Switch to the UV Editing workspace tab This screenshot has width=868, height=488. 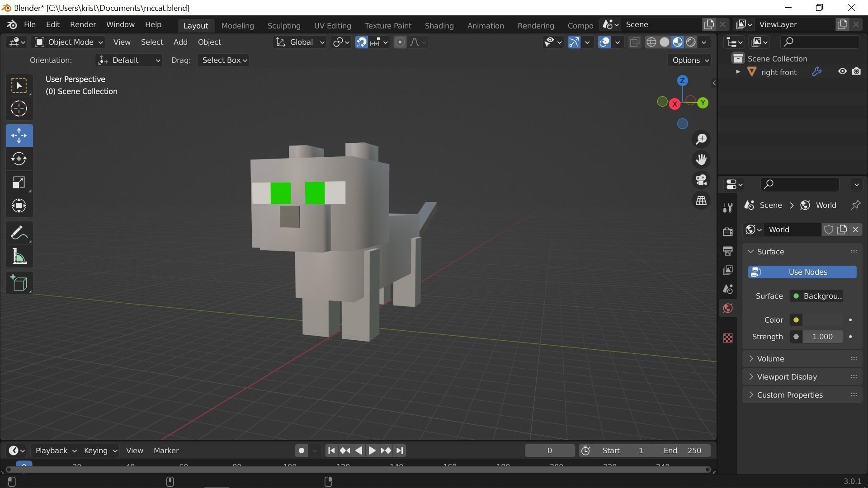tap(332, 26)
